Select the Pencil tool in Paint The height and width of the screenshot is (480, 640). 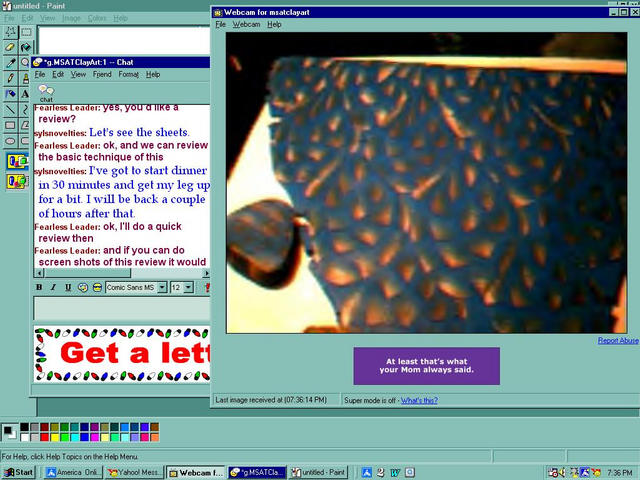coord(11,78)
